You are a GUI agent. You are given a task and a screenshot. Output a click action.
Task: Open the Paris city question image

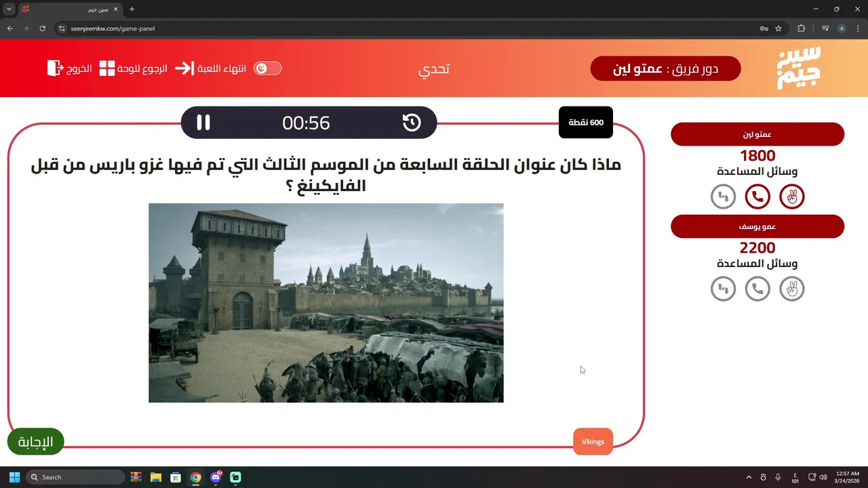(x=326, y=303)
